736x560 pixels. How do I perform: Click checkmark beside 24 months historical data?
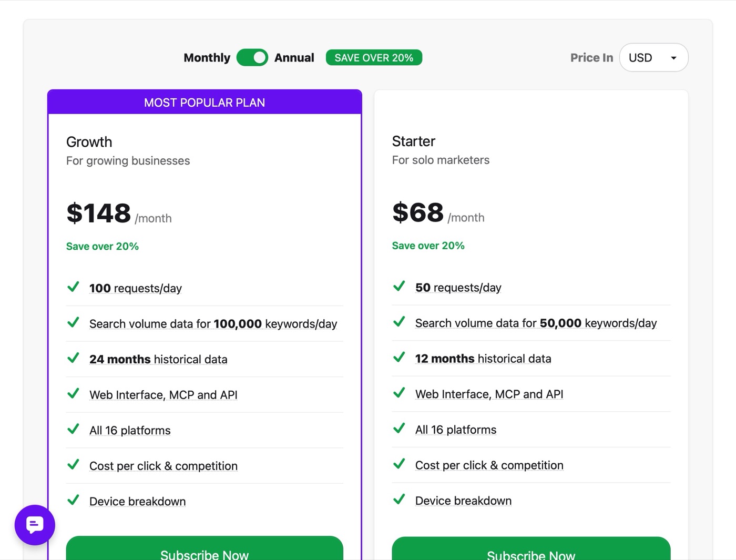pyautogui.click(x=73, y=358)
